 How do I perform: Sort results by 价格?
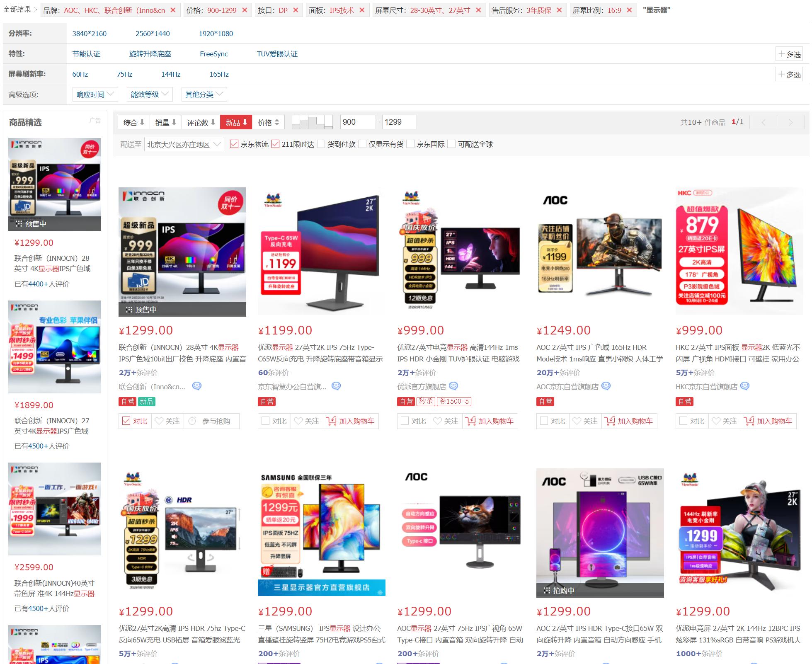269,122
